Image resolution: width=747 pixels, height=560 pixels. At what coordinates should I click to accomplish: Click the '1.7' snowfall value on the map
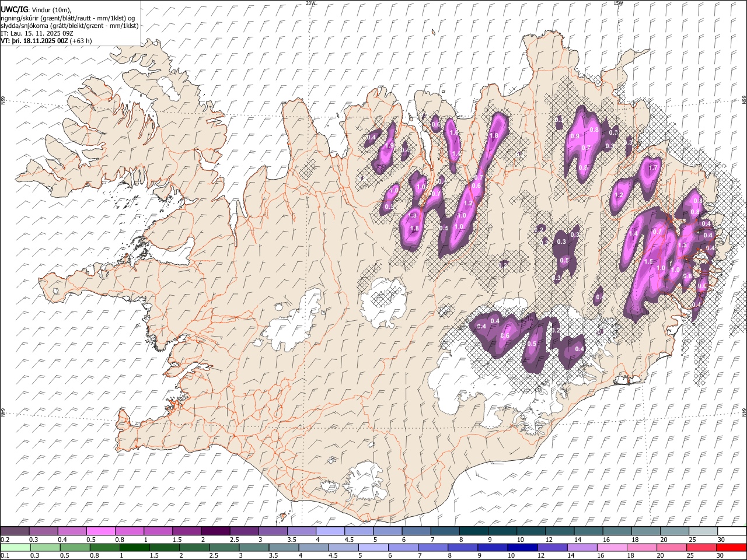pos(653,168)
